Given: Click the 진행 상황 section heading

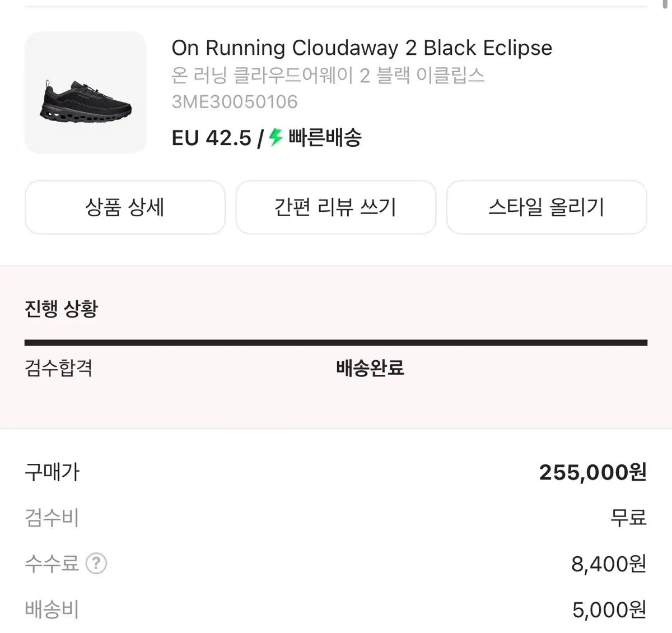Looking at the screenshot, I should 62,309.
